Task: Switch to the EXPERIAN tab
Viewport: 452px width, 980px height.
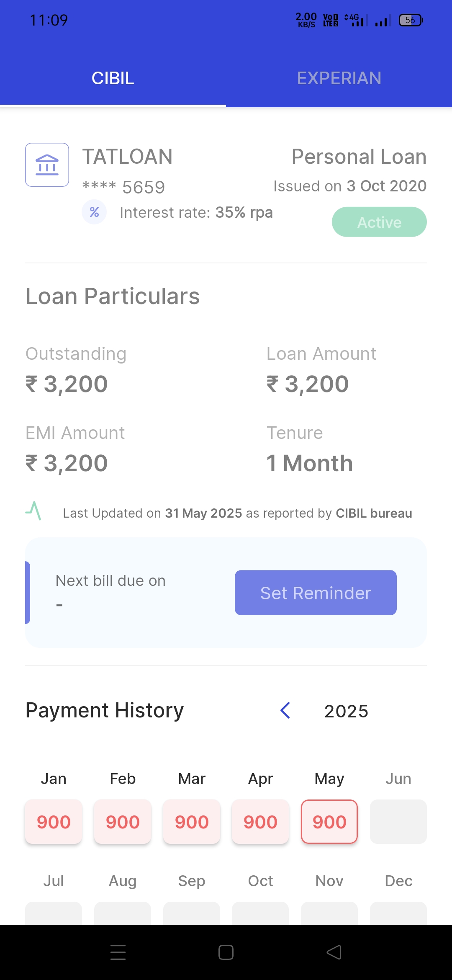Action: [x=339, y=78]
